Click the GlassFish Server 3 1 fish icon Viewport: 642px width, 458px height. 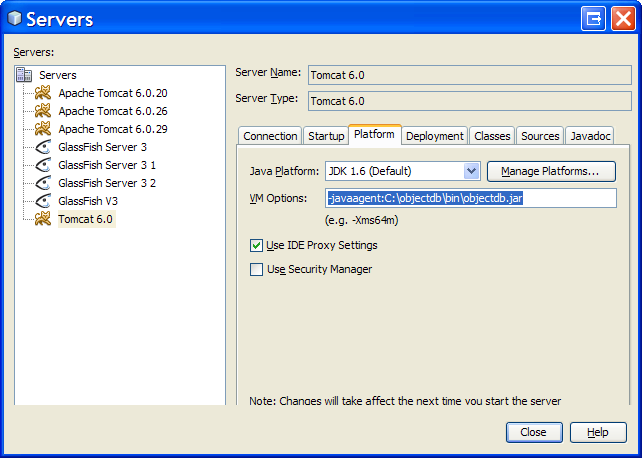pos(43,165)
